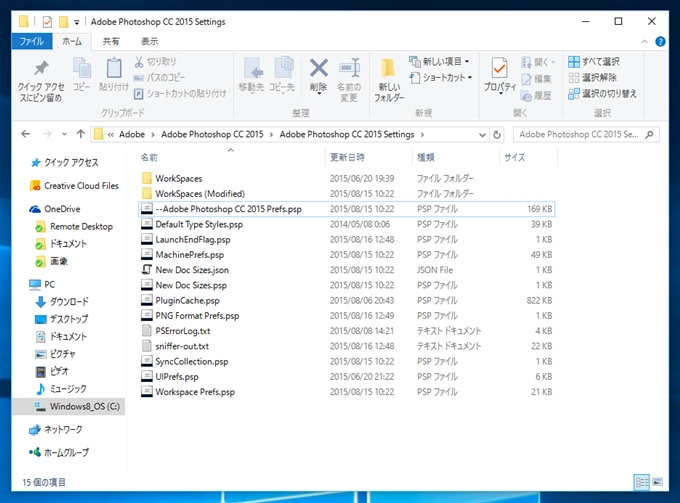The height and width of the screenshot is (503, 680).
Task: Open the File (ファイル) tab
Action: click(32, 41)
